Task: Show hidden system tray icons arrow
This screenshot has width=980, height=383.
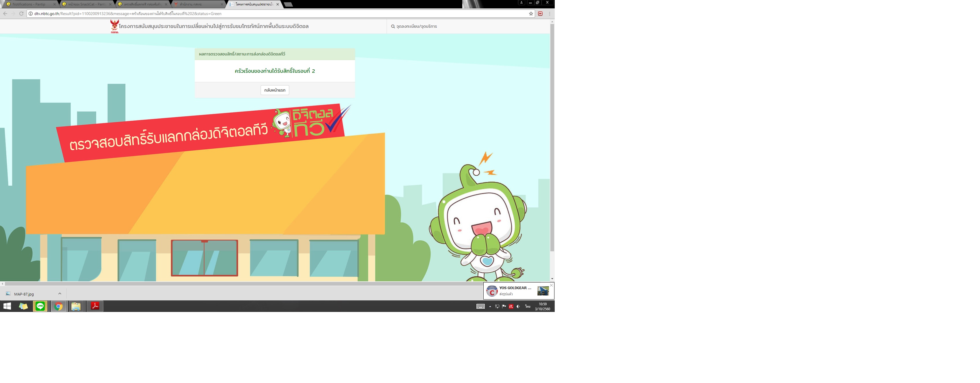Action: tap(490, 306)
